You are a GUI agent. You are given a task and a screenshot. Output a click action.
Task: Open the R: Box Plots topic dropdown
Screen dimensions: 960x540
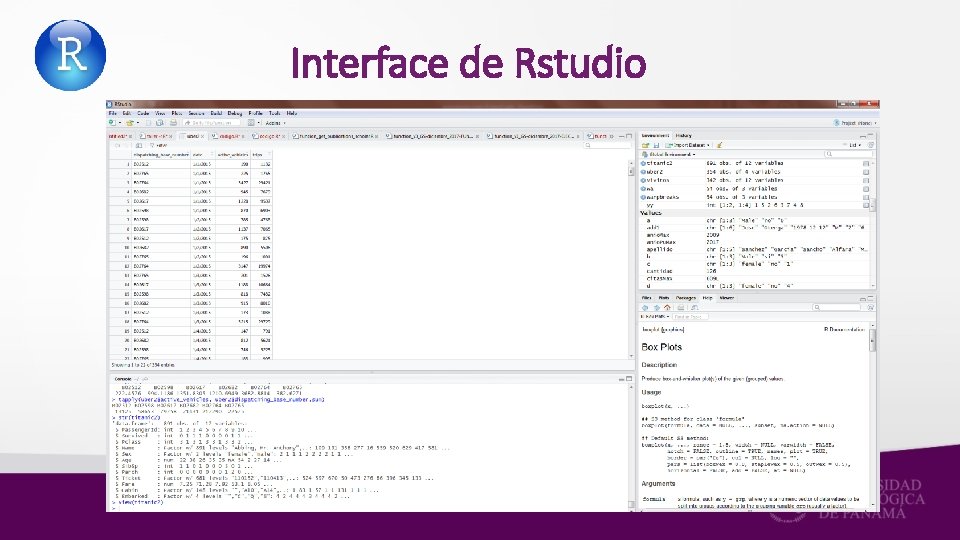coord(656,317)
